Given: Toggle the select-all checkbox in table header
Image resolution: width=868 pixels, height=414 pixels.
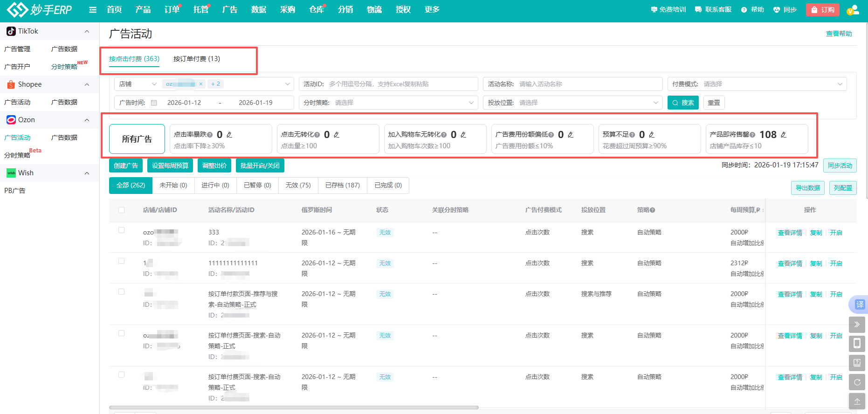Looking at the screenshot, I should click(x=122, y=210).
